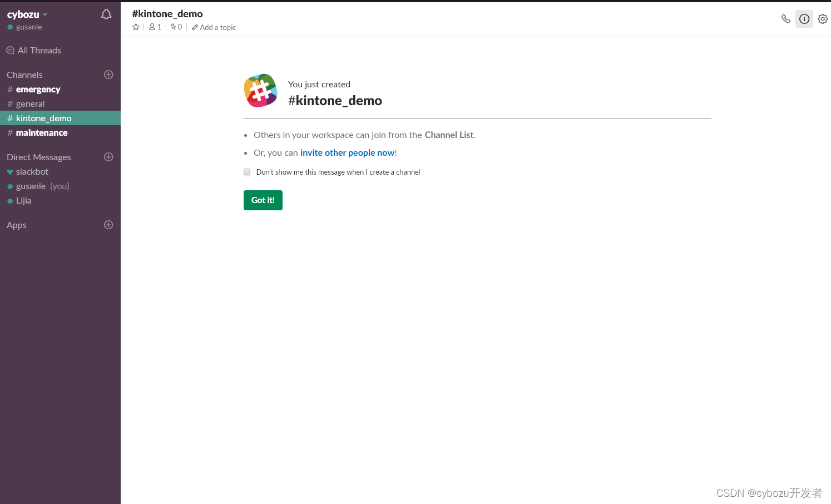Open Lijia direct message
Screen dimensions: 831x504
point(60,200)
